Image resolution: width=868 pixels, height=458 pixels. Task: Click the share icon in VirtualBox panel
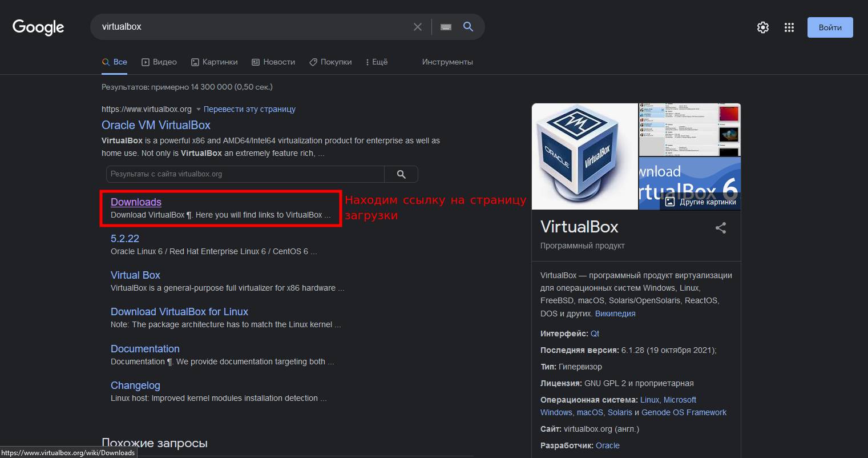point(721,228)
